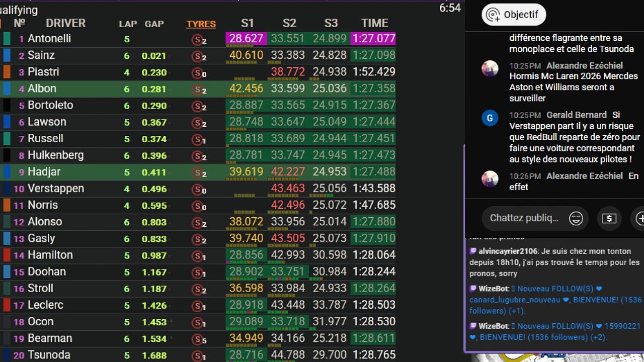Click Sainz's soft tyre icon

(198, 56)
